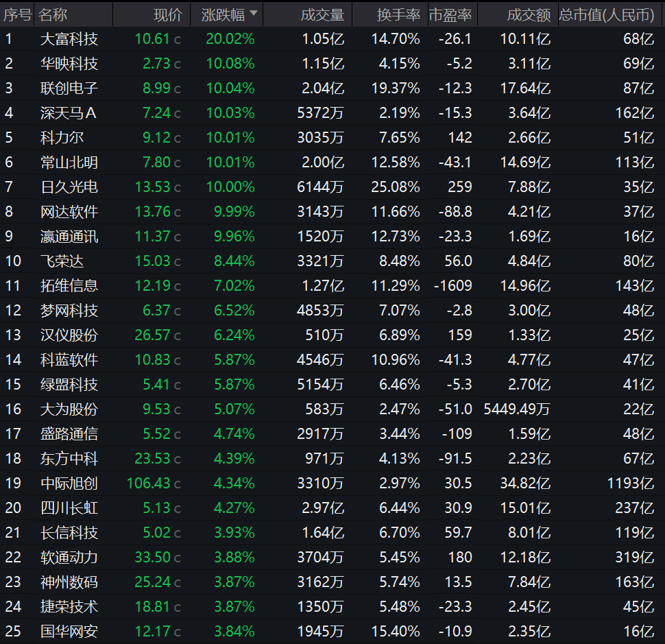Choose 深天马A in the list
Image resolution: width=665 pixels, height=644 pixels.
click(69, 113)
